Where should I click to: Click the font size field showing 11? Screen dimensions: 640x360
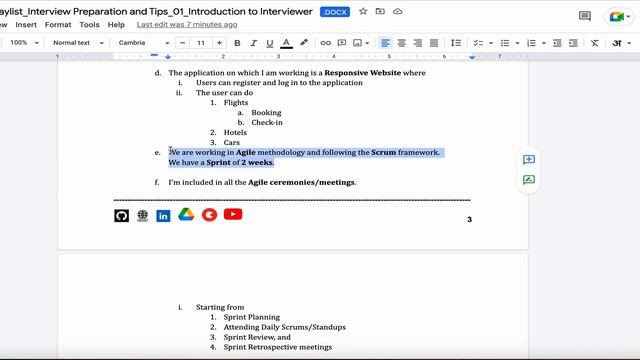click(201, 43)
